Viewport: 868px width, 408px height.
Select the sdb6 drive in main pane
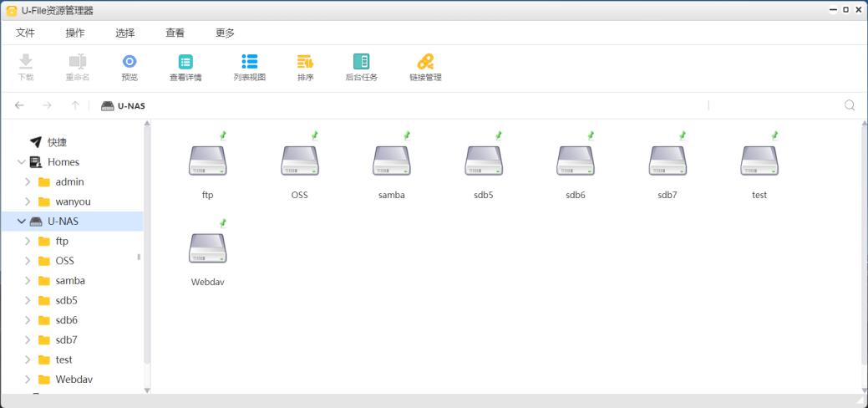[575, 161]
